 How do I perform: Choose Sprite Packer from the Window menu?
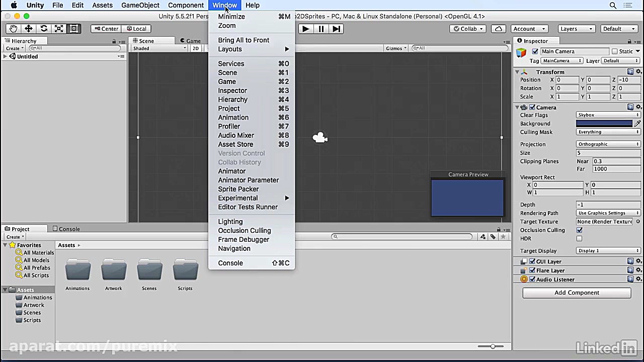(252, 189)
